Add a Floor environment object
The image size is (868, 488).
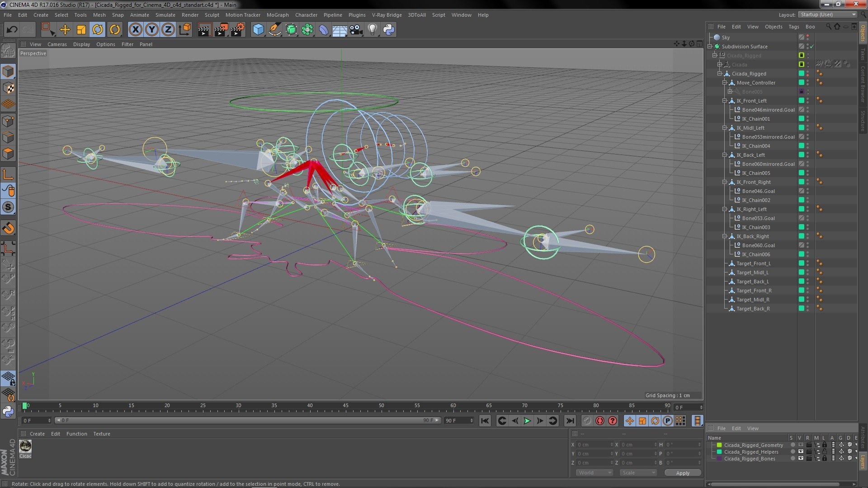click(x=340, y=30)
